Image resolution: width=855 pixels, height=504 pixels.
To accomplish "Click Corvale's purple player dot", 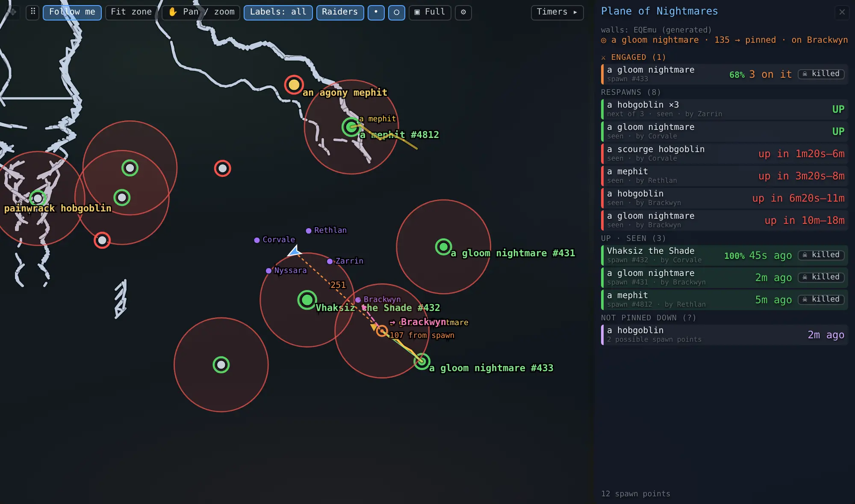I will tap(257, 240).
